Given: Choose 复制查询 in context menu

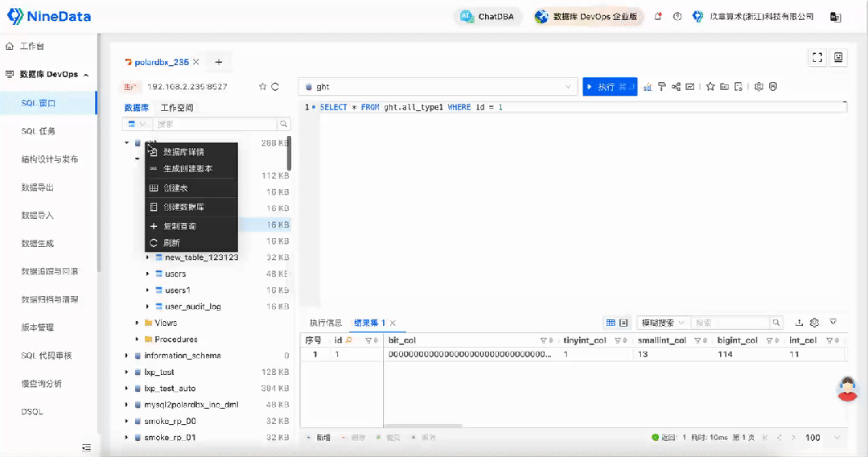Looking at the screenshot, I should [191, 226].
